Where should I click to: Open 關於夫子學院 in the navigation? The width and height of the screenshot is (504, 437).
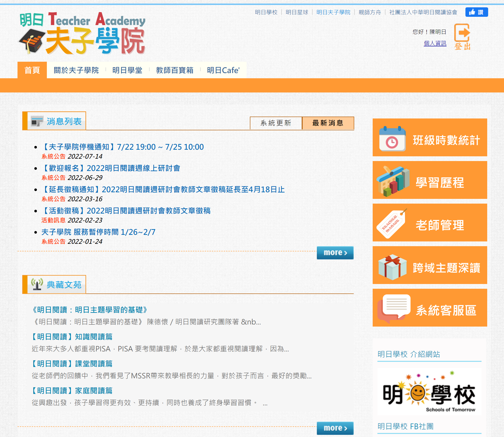tap(76, 70)
